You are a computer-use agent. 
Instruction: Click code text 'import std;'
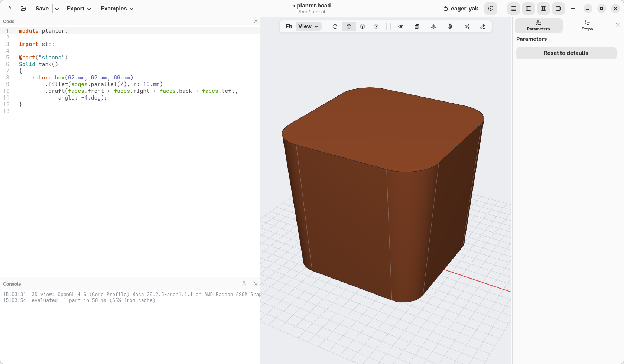(x=37, y=44)
